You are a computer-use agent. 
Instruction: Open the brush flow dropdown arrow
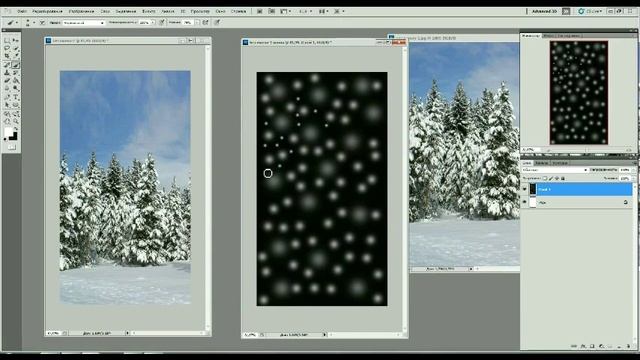pyautogui.click(x=198, y=22)
